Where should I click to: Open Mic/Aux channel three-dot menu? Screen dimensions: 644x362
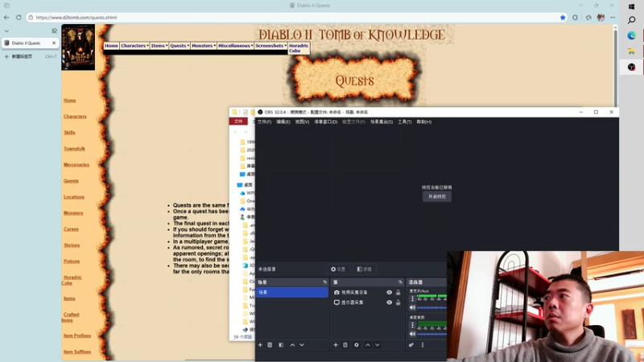click(412, 298)
